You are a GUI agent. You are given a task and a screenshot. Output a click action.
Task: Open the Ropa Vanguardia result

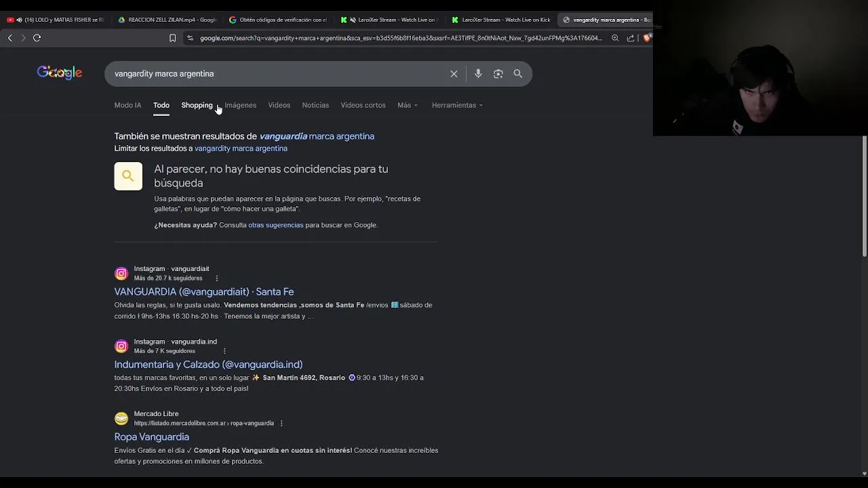151,437
